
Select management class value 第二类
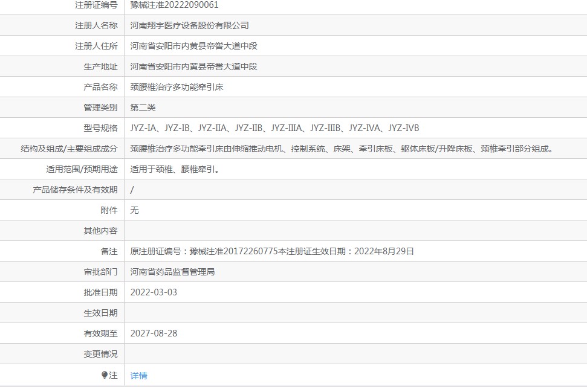point(143,108)
